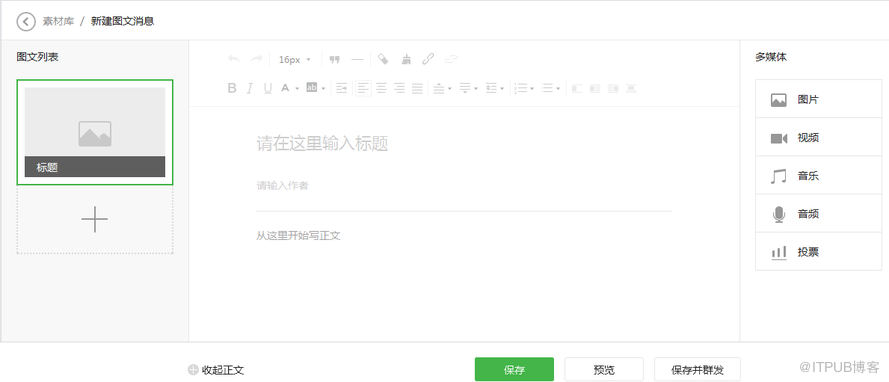Viewport: 889px width, 382px height.
Task: Toggle underline formatting
Action: click(x=268, y=88)
